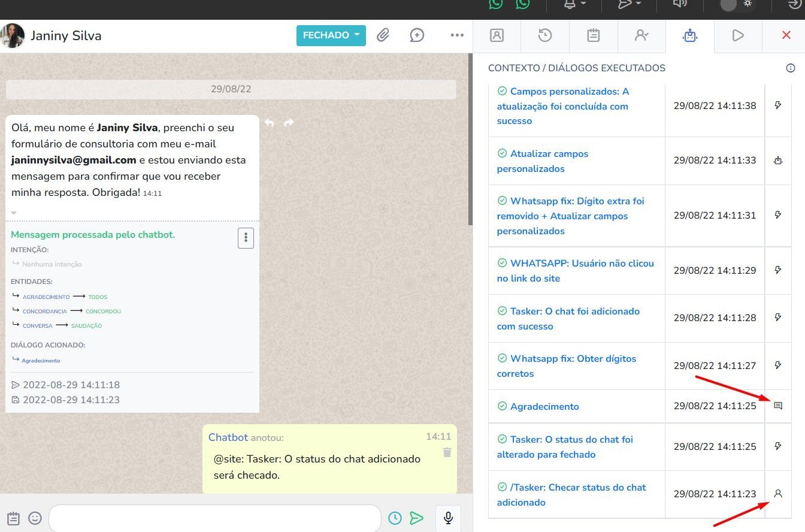
Task: Click the paperclip attachment icon
Action: point(383,35)
